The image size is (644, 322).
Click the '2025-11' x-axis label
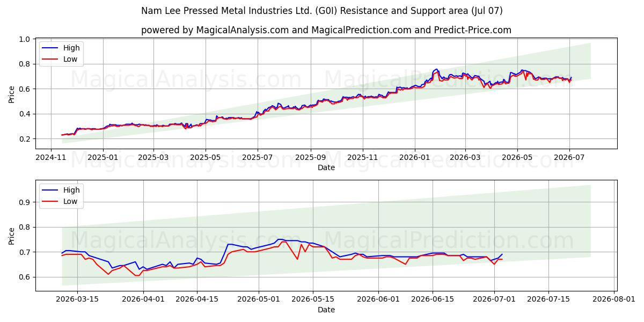coord(362,158)
